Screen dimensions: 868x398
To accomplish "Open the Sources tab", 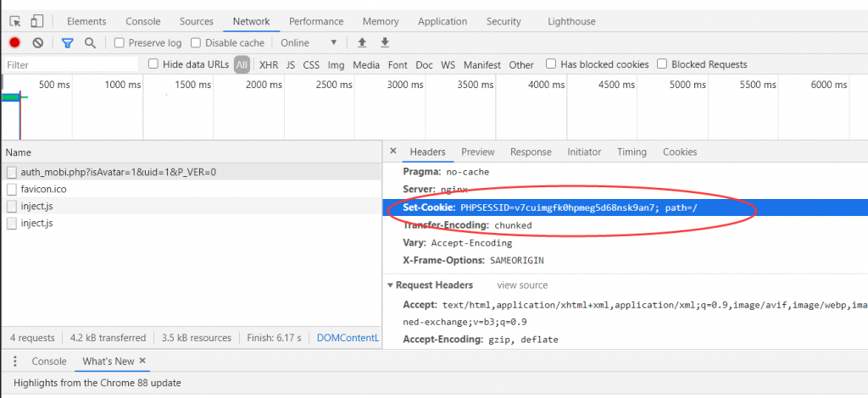I will 196,21.
